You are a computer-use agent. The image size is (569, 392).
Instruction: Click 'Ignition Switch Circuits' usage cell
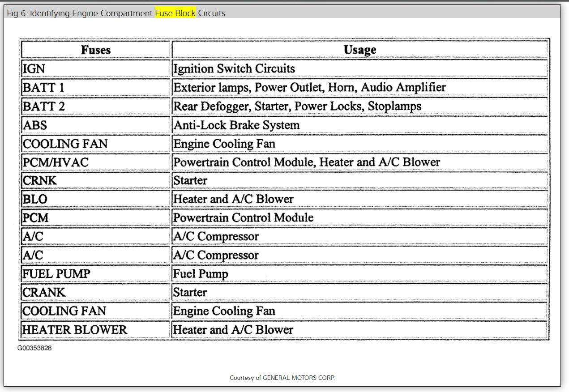(360, 68)
